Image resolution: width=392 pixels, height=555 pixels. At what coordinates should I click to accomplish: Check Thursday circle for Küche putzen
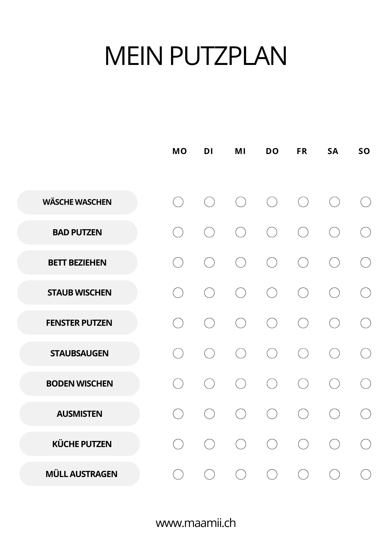click(272, 444)
